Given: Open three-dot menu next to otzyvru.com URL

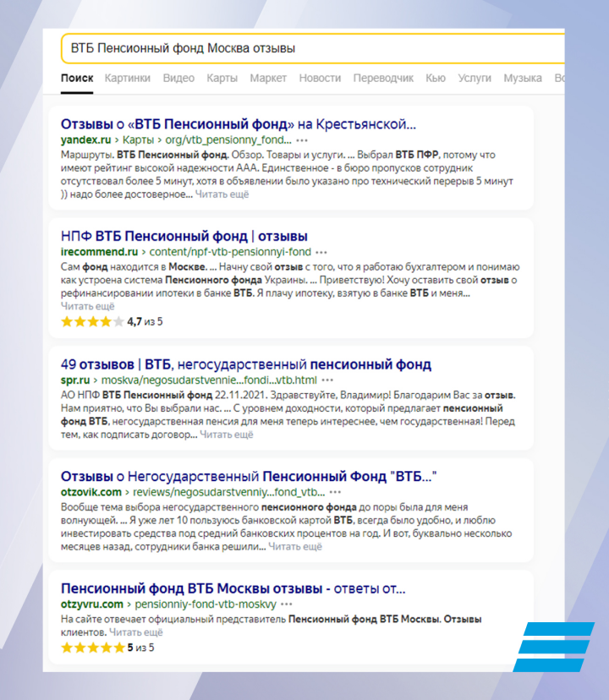Looking at the screenshot, I should tap(287, 604).
